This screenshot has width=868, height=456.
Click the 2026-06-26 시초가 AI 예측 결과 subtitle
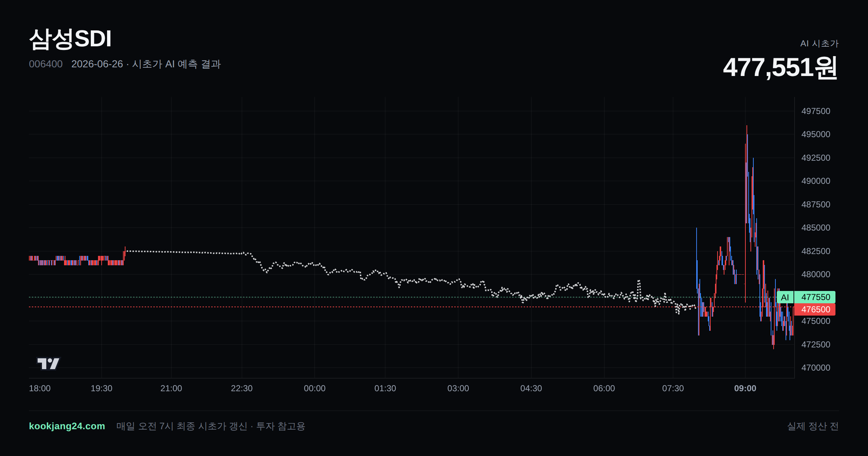click(x=146, y=64)
